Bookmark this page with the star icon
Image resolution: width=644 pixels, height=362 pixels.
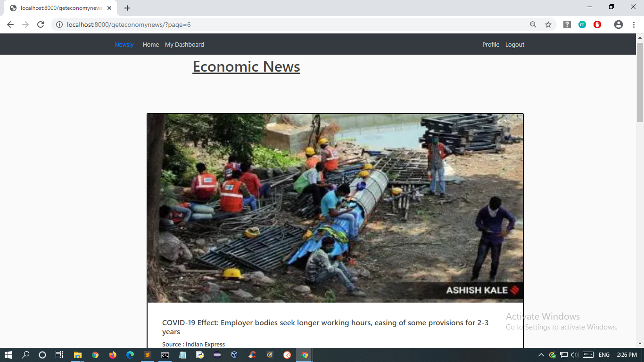pos(548,25)
